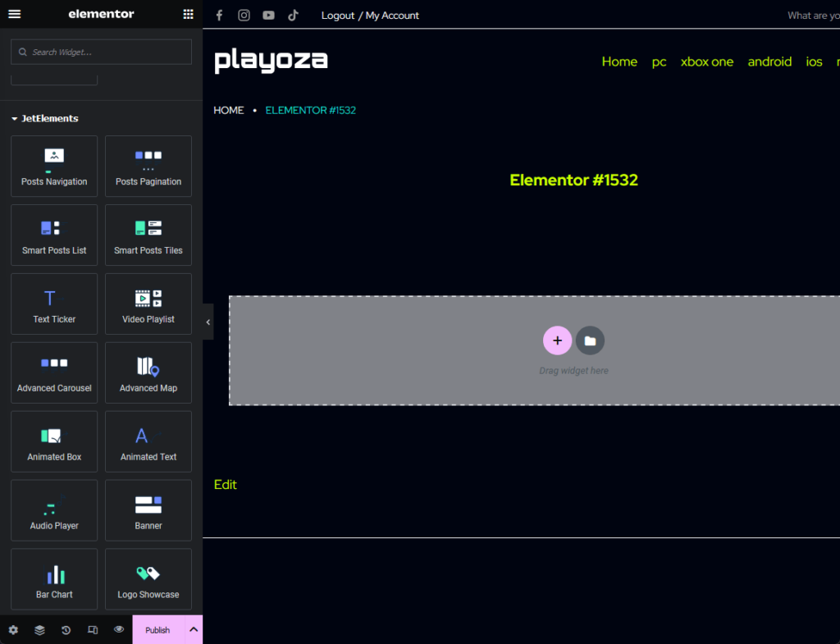Toggle the live preview eye icon
840x644 pixels.
pyautogui.click(x=119, y=630)
